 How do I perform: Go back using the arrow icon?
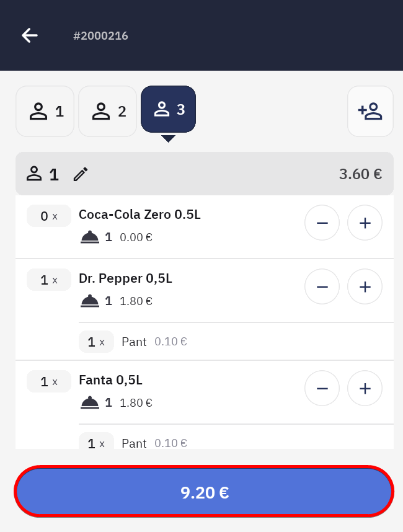(x=30, y=35)
